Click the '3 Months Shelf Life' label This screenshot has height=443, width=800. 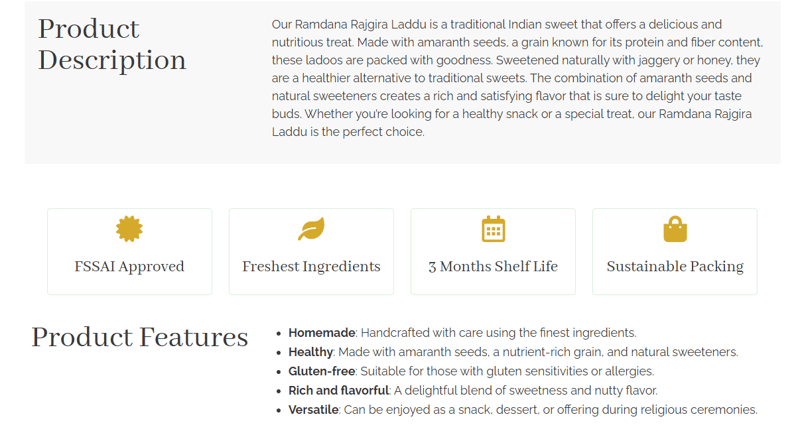(493, 267)
